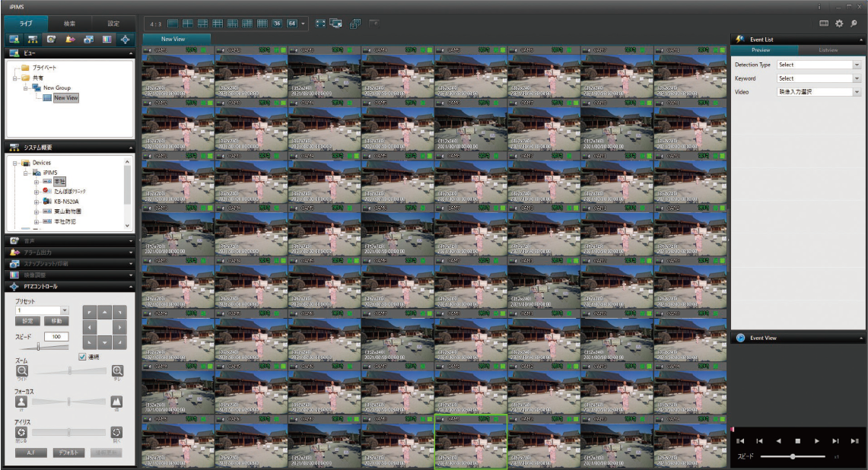The width and height of the screenshot is (868, 470).
Task: Select the 36-camera grid layout button
Action: [278, 24]
